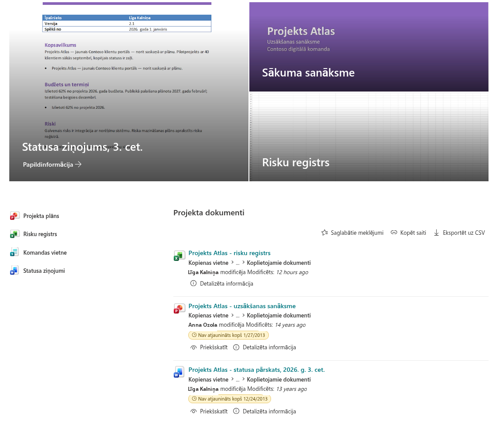Image resolution: width=504 pixels, height=424 pixels.
Task: Expand path ellipsis in statusa pārskats breadcrumb
Action: (237, 380)
